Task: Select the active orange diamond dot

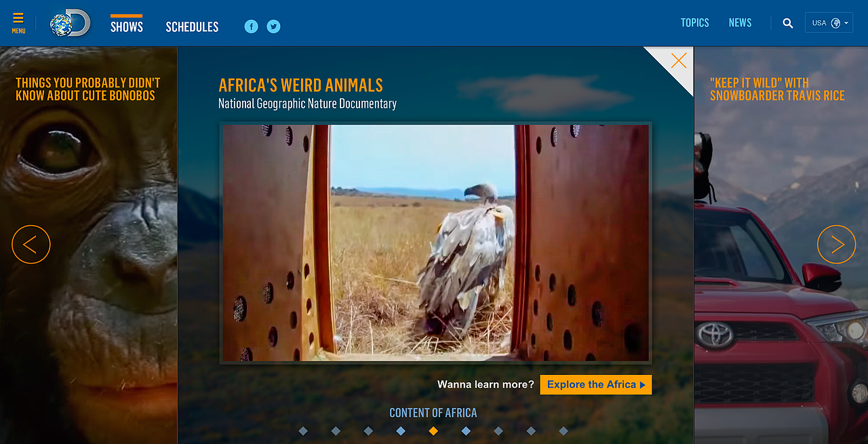Action: pos(433,430)
